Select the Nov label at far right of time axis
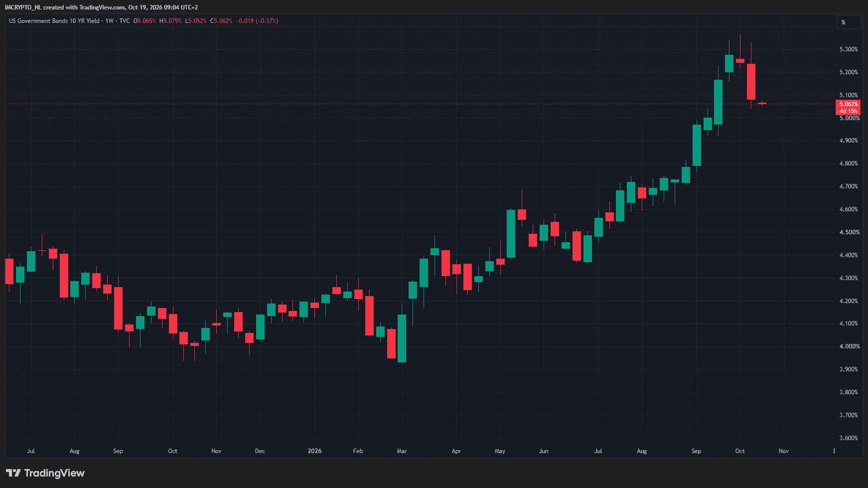 tap(784, 451)
